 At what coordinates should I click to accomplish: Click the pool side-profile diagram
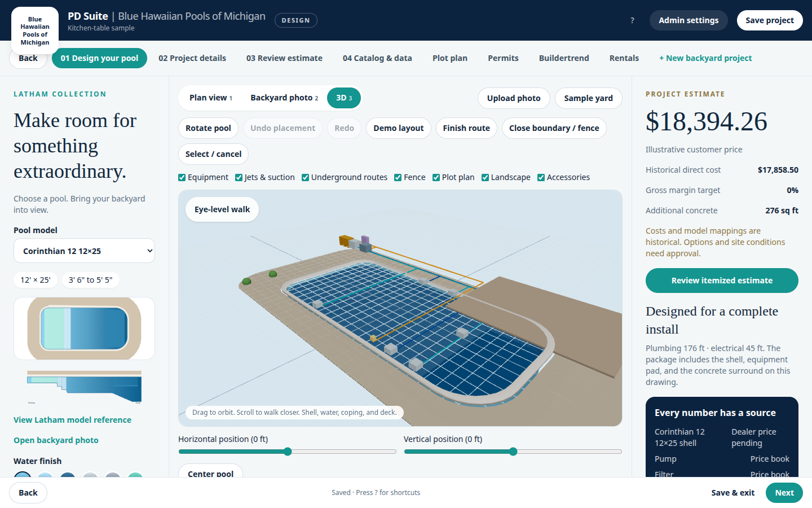85,387
